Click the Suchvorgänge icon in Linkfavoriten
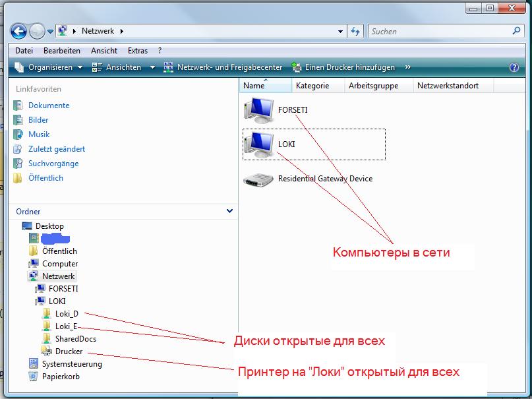Image resolution: width=532 pixels, height=399 pixels. click(18, 164)
